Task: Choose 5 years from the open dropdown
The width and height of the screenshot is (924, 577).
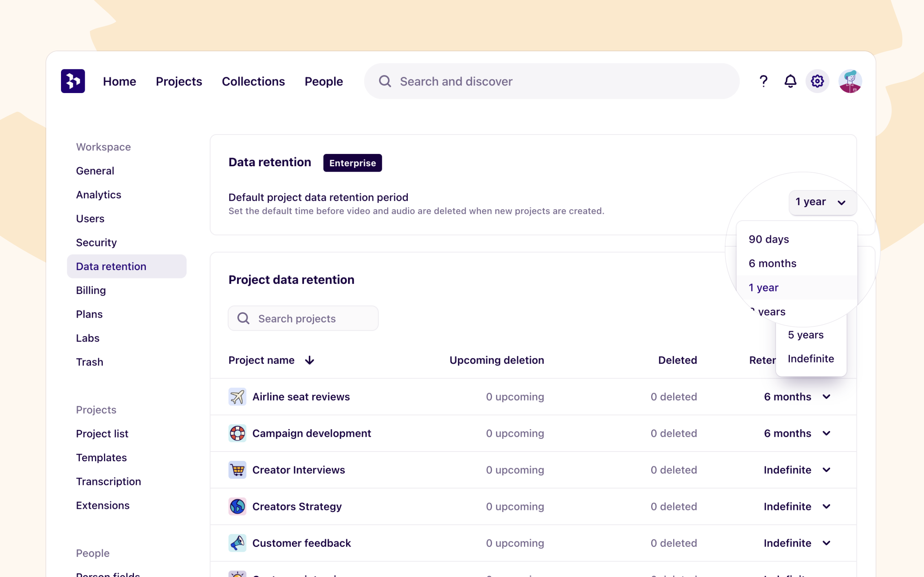Action: coord(805,335)
